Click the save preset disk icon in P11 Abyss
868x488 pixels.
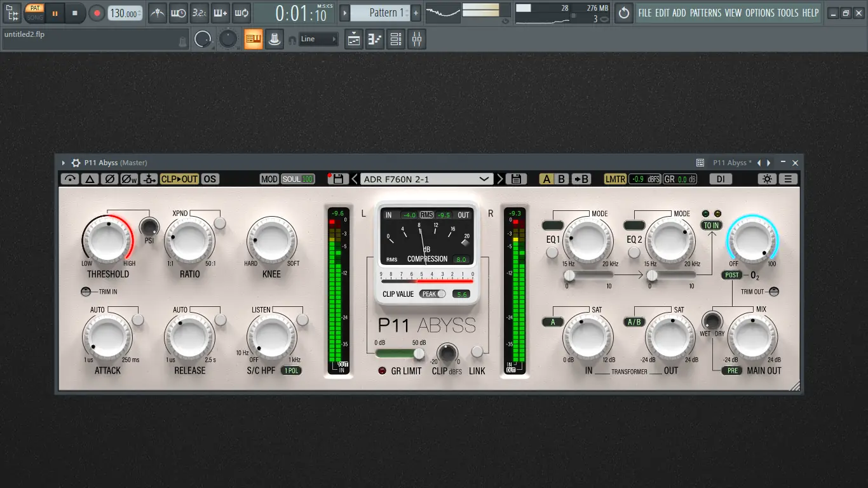[515, 179]
